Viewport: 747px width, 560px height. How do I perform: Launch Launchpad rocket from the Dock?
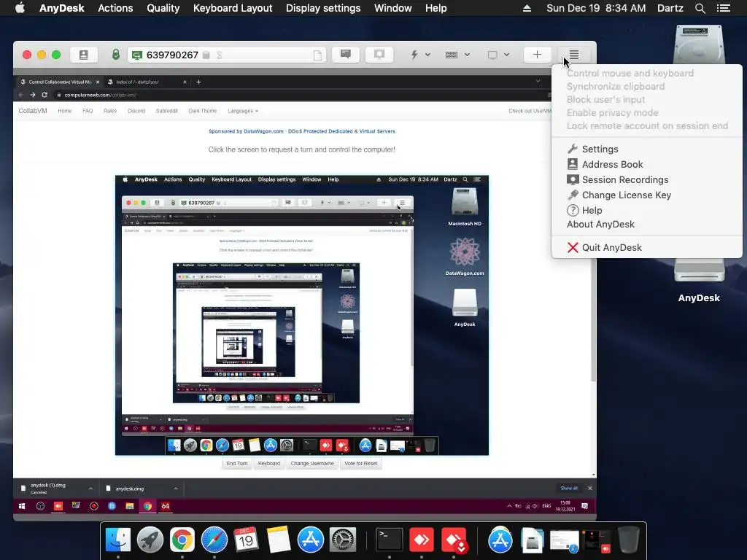click(150, 540)
